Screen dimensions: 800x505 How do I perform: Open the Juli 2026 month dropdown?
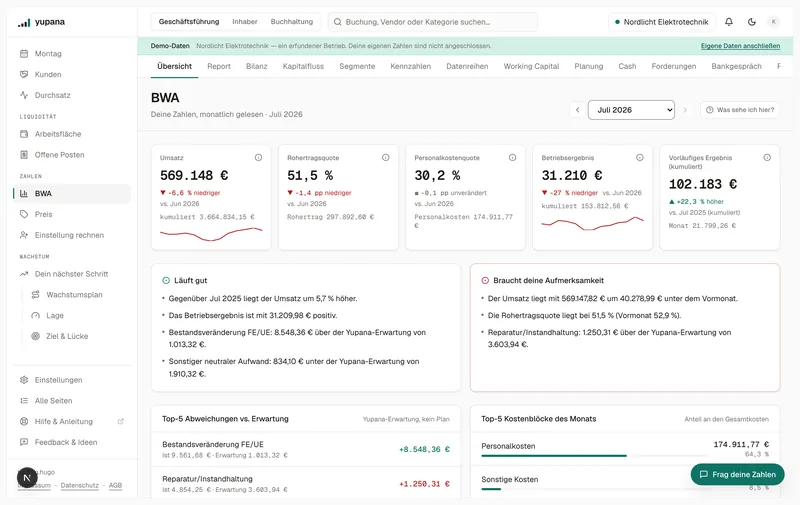(631, 110)
